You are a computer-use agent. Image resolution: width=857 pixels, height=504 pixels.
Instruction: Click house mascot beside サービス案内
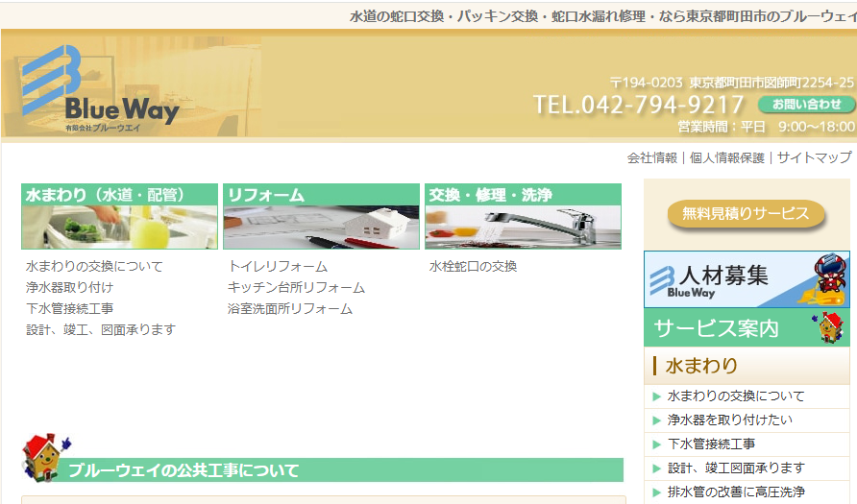830,327
